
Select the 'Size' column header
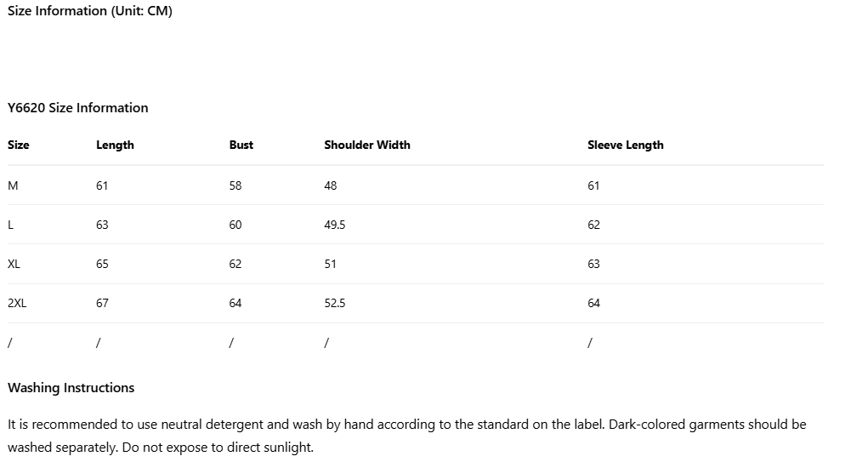point(19,145)
